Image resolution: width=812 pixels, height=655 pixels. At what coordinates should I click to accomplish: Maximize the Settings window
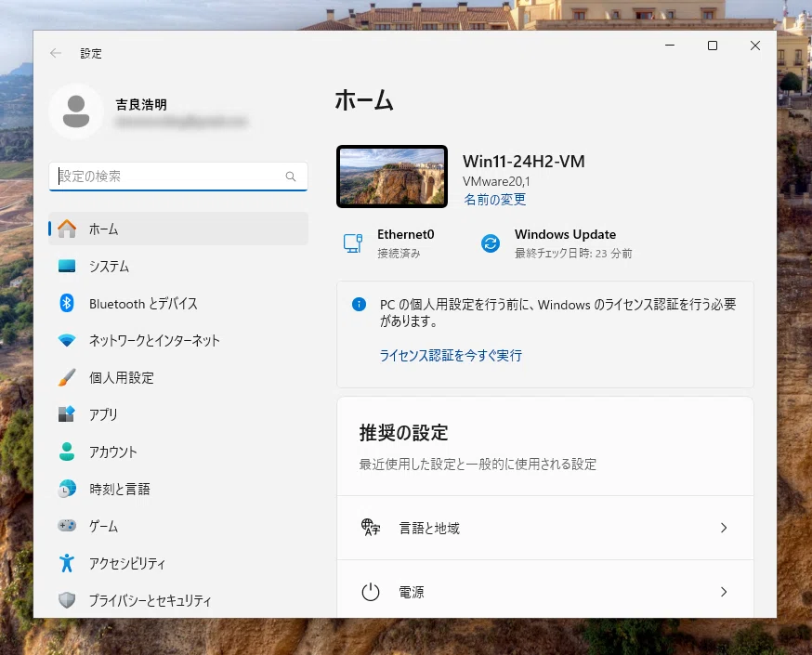[713, 46]
